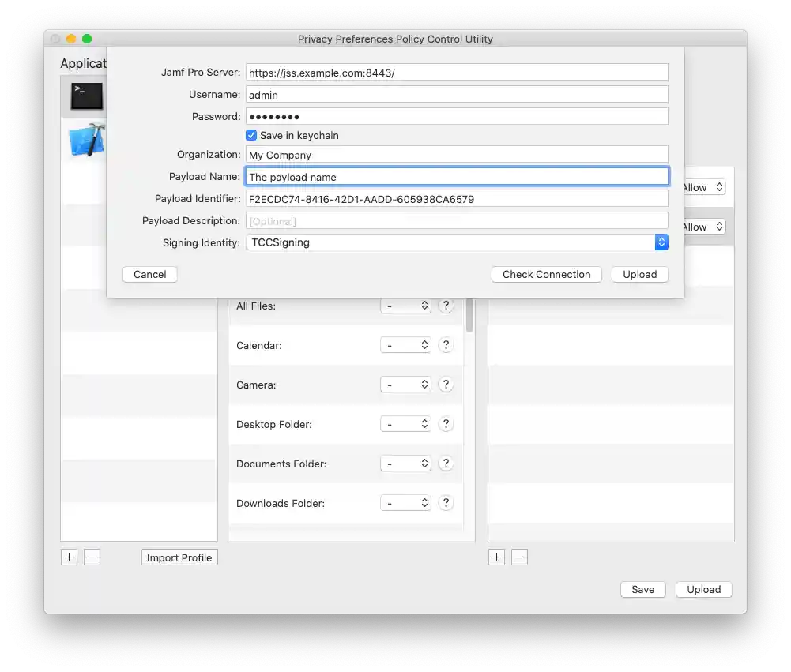Screen dimensions: 791x672
Task: Click the add (+) icon under the right panel
Action: (x=496, y=557)
